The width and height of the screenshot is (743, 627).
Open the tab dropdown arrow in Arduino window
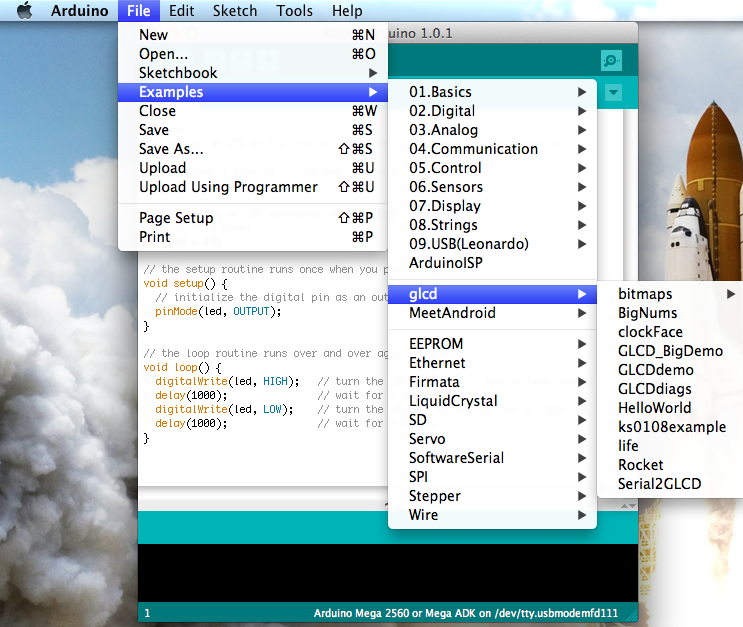613,92
